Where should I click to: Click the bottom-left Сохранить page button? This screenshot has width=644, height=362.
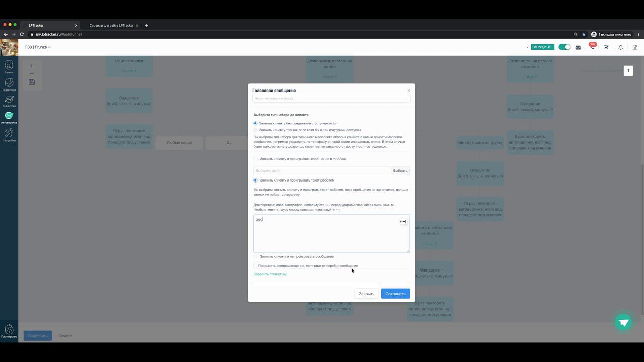[x=38, y=336]
